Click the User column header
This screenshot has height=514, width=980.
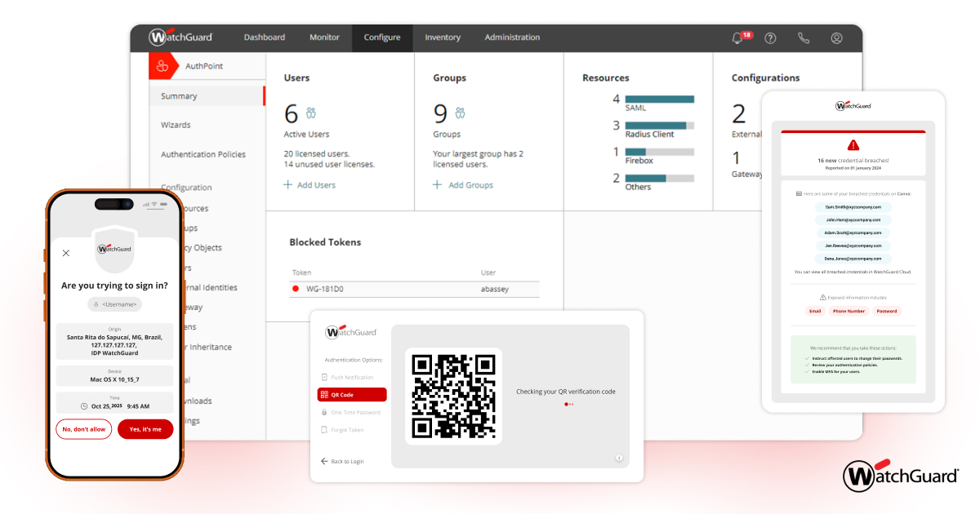488,273
